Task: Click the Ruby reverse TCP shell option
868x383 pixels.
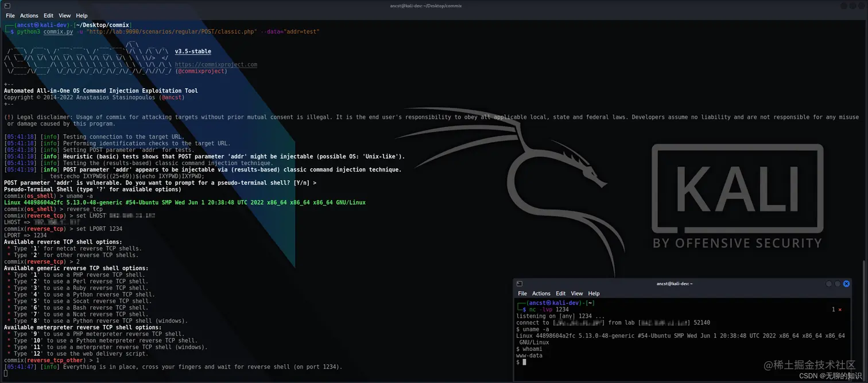Action: coord(77,288)
